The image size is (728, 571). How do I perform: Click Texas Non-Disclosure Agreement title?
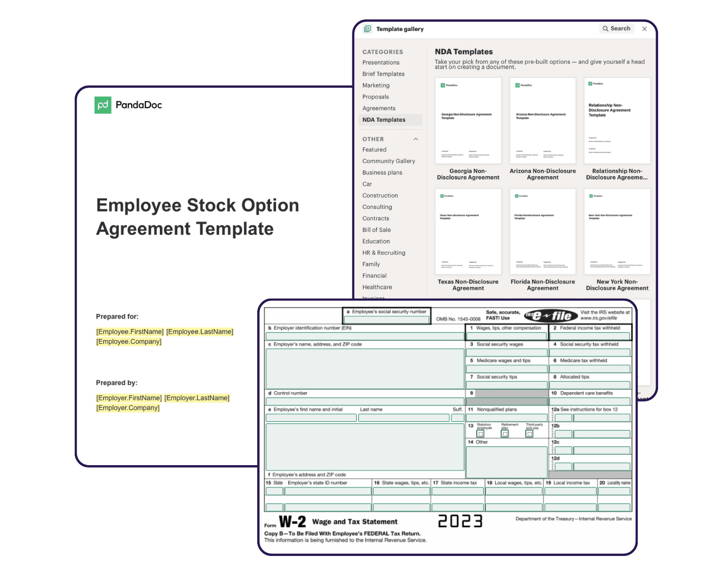(468, 285)
